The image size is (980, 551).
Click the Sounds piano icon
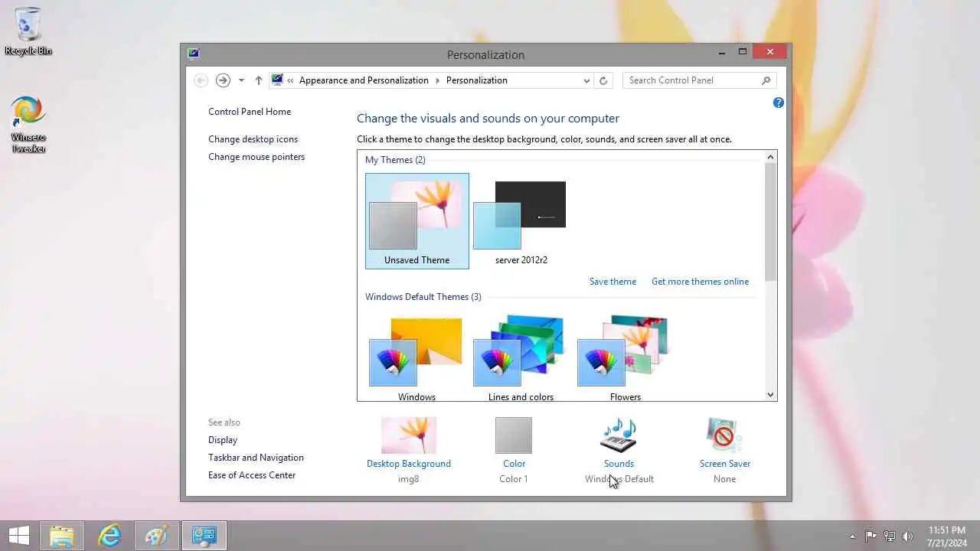pos(619,435)
